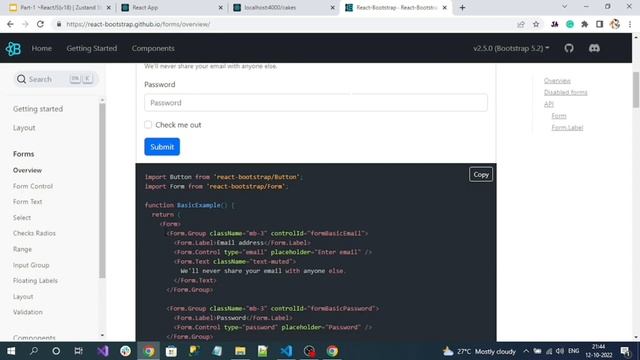Toggle the browser side panel icon

point(600,24)
